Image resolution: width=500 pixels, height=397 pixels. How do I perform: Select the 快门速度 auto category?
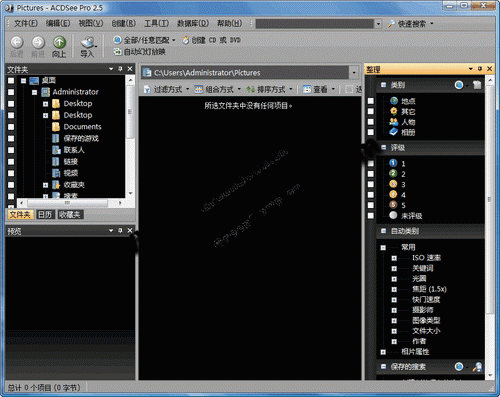(x=426, y=300)
